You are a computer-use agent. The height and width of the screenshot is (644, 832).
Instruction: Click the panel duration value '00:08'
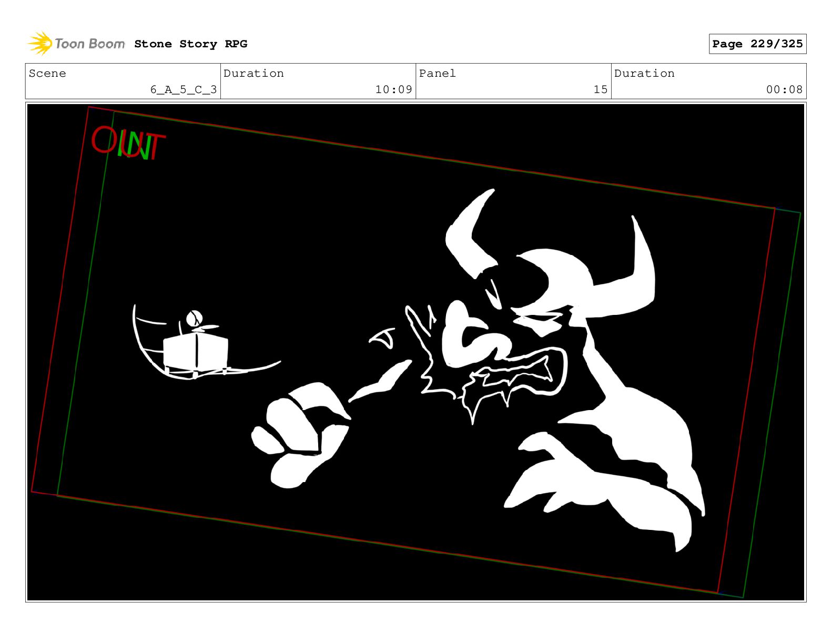pyautogui.click(x=784, y=89)
